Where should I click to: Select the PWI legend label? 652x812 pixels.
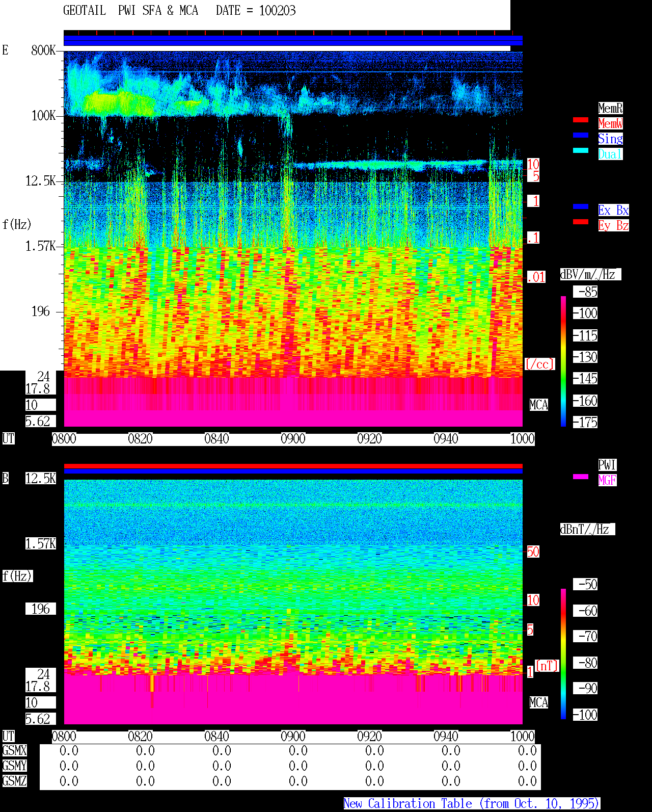click(607, 465)
